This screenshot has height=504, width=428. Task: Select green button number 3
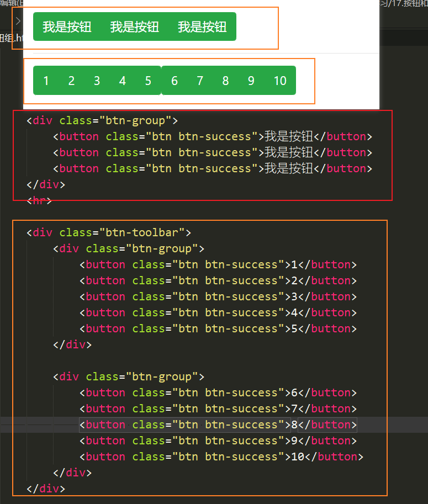pyautogui.click(x=97, y=81)
